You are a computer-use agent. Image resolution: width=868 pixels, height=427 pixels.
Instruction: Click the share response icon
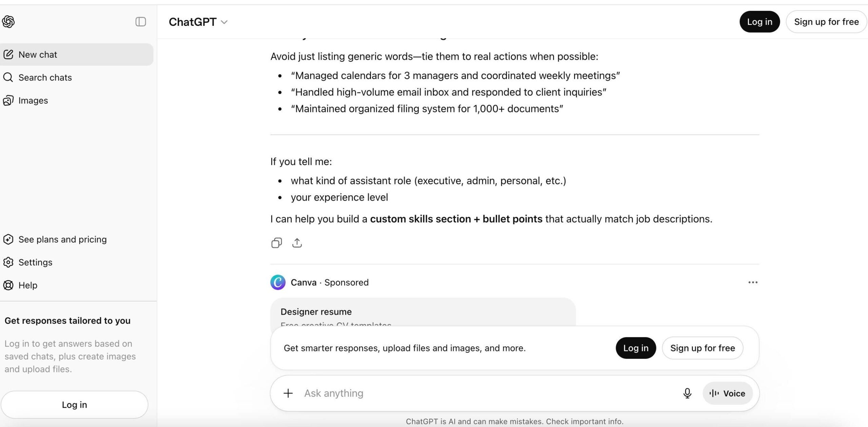tap(297, 243)
